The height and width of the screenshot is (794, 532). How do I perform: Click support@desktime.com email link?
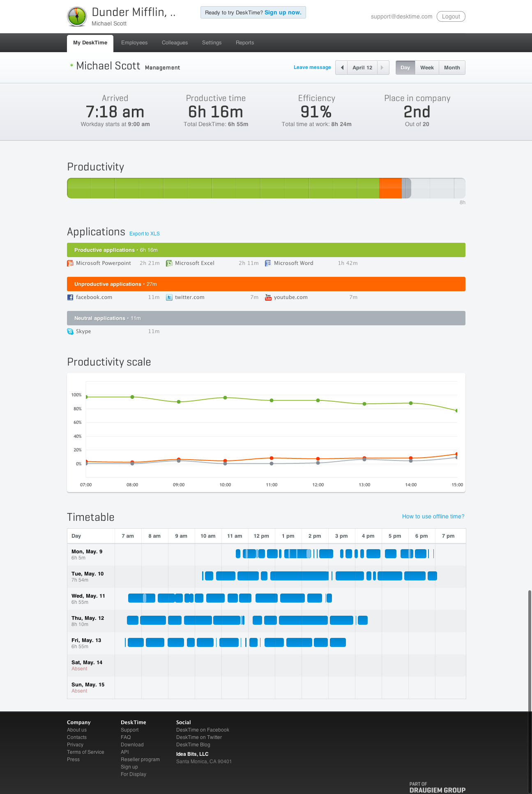pos(402,16)
